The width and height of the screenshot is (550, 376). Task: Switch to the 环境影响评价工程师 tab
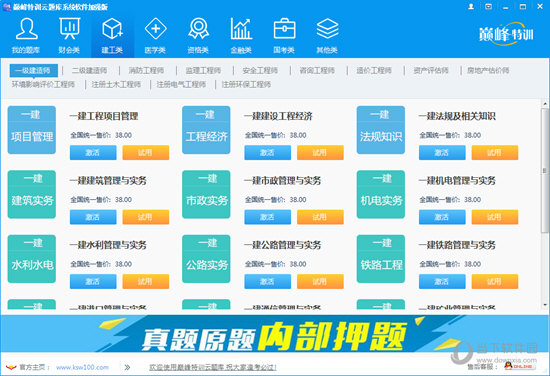point(43,84)
